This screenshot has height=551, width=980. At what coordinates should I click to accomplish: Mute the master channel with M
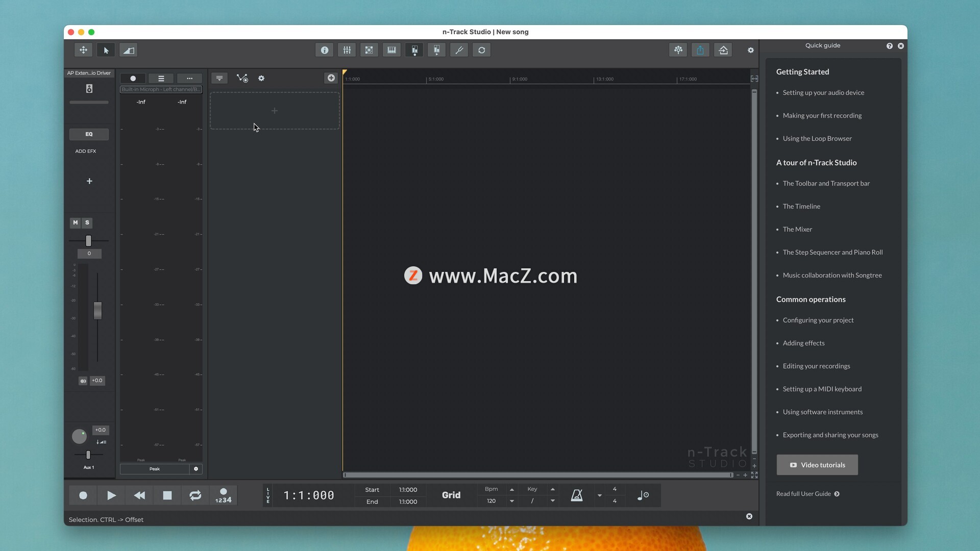[x=76, y=222]
